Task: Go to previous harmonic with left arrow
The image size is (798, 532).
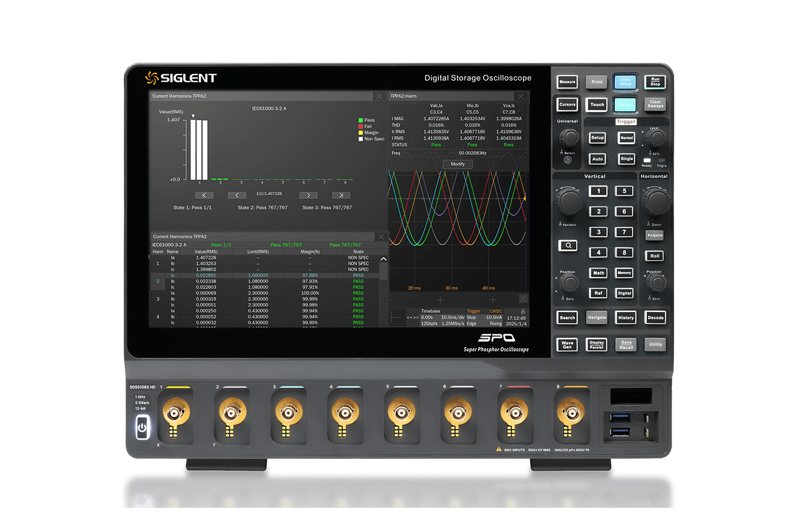Action: click(237, 195)
